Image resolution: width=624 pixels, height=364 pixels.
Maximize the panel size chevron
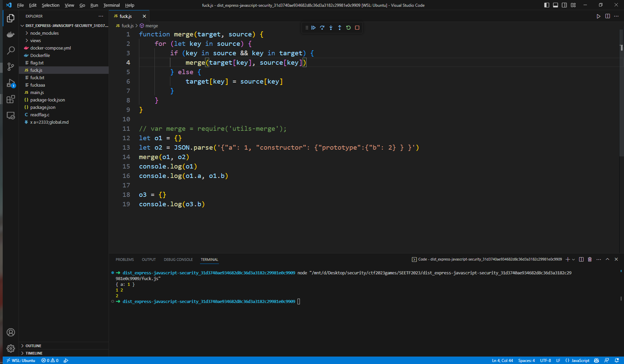pyautogui.click(x=607, y=259)
